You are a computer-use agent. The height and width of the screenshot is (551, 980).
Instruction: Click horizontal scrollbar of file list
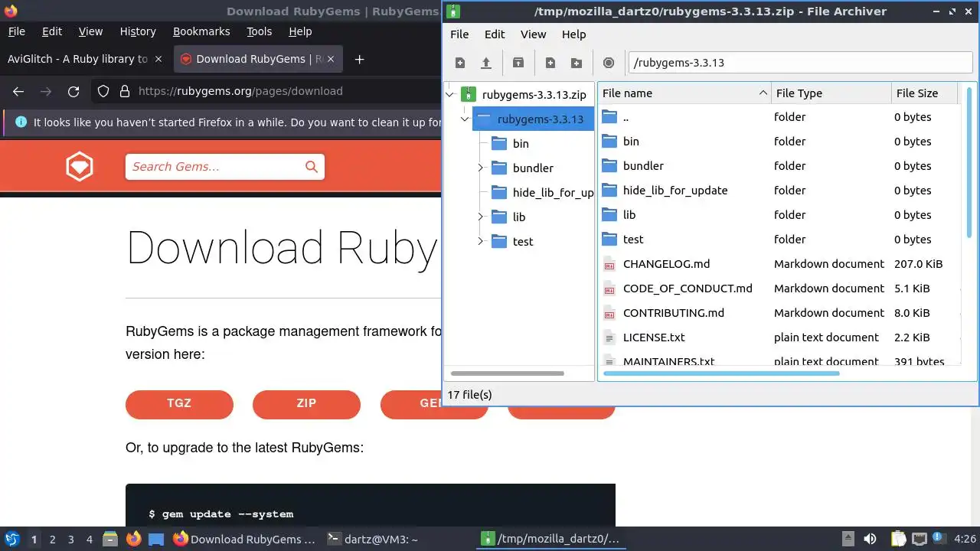point(721,373)
